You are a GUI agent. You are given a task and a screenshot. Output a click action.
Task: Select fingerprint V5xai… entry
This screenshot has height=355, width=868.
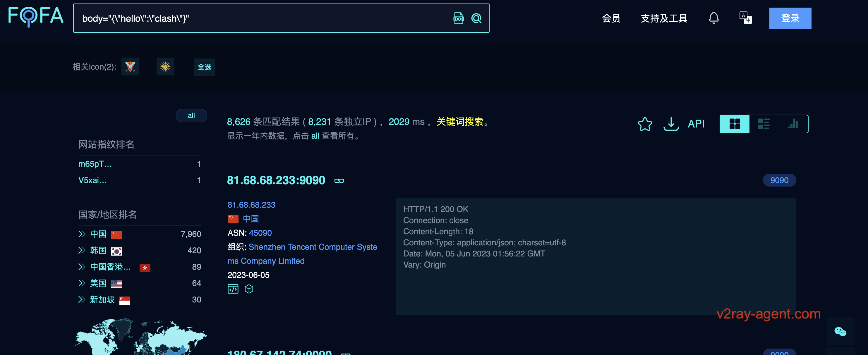point(93,180)
